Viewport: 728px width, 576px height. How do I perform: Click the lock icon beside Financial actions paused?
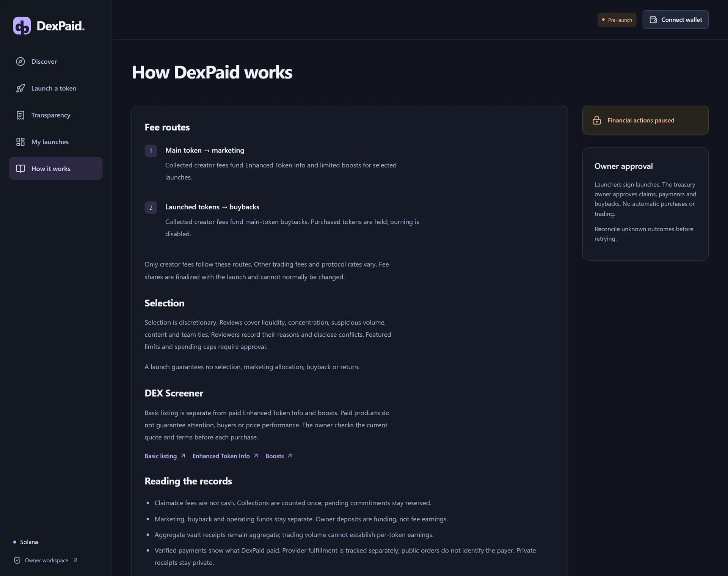coord(596,120)
